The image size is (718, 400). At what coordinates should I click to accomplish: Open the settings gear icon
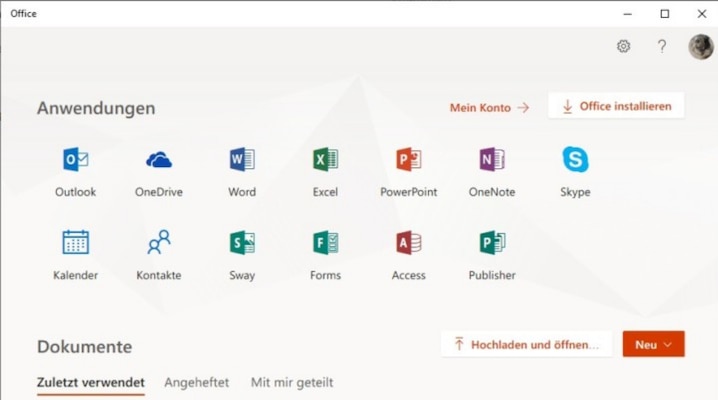(x=623, y=46)
